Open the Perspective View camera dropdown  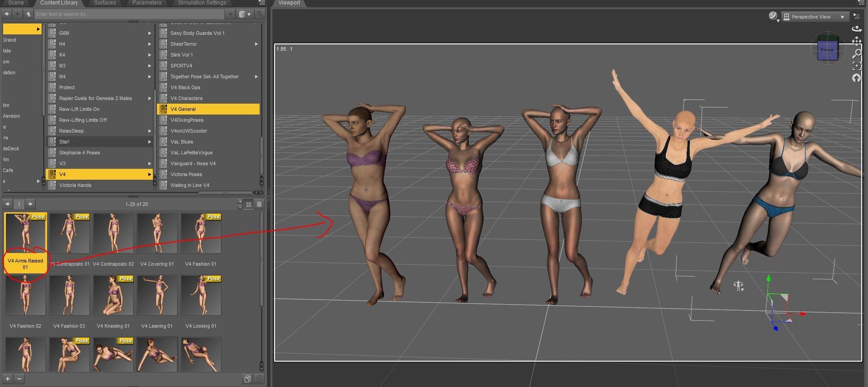coord(815,17)
